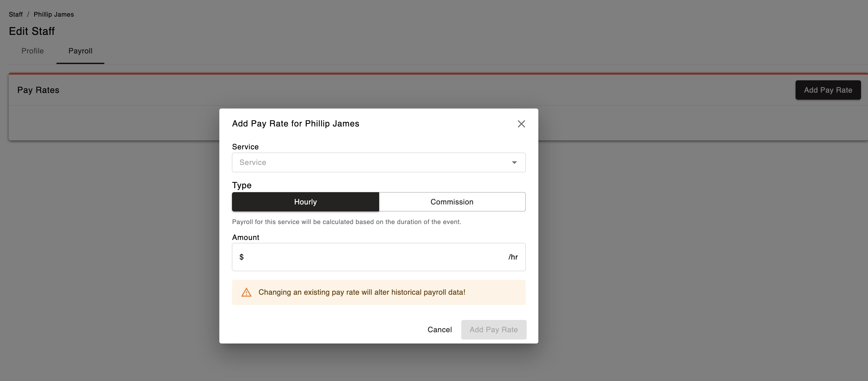Screen dimensions: 868x381
Task: Click the disabled Add Pay Rate button in dialog
Action: pos(493,330)
